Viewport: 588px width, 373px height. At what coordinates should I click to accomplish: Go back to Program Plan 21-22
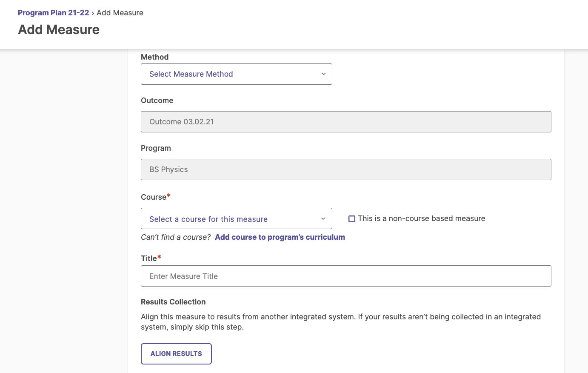54,13
